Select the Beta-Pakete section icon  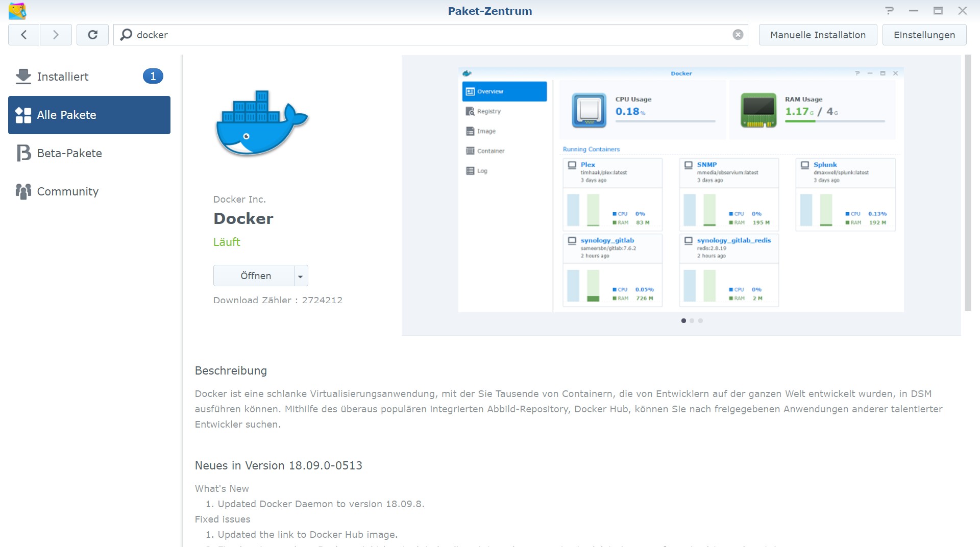tap(23, 153)
